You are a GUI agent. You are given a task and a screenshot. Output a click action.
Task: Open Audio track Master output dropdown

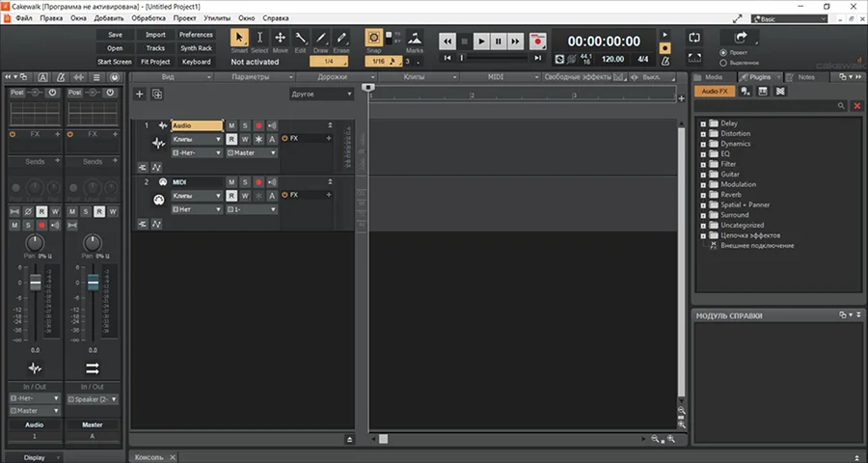click(252, 152)
